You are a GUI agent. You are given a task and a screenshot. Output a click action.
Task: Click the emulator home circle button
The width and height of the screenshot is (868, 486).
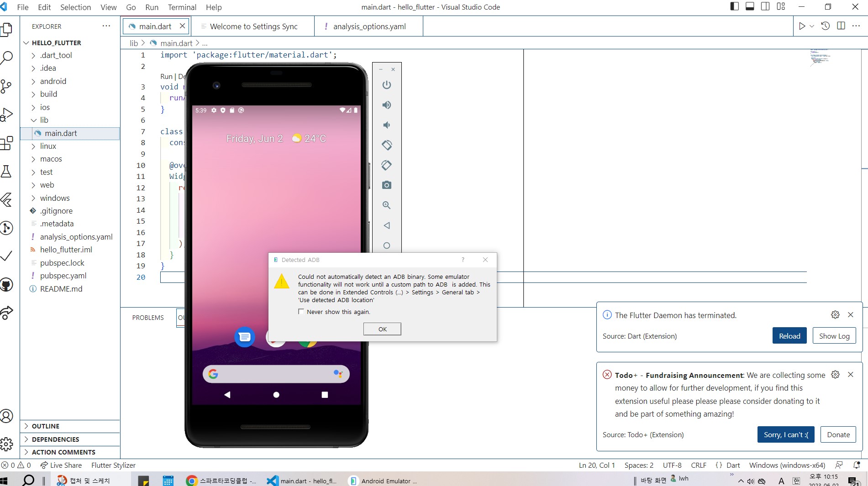pyautogui.click(x=387, y=246)
